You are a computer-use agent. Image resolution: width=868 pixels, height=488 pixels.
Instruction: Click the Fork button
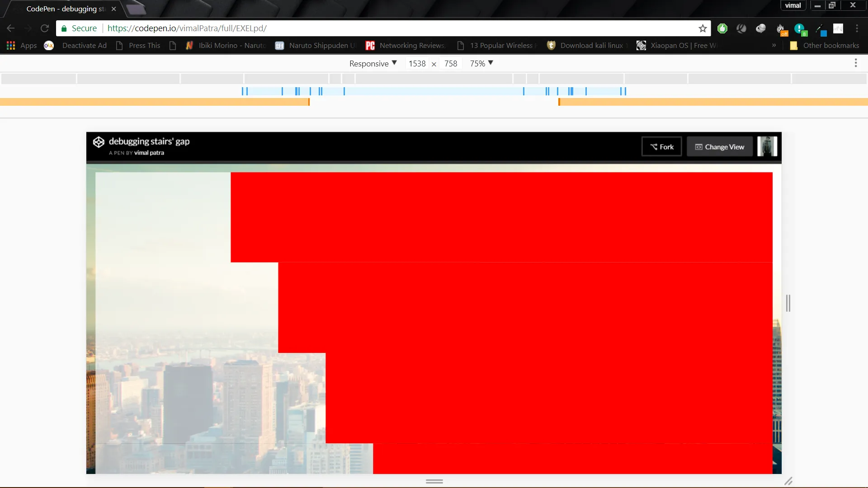(x=661, y=147)
